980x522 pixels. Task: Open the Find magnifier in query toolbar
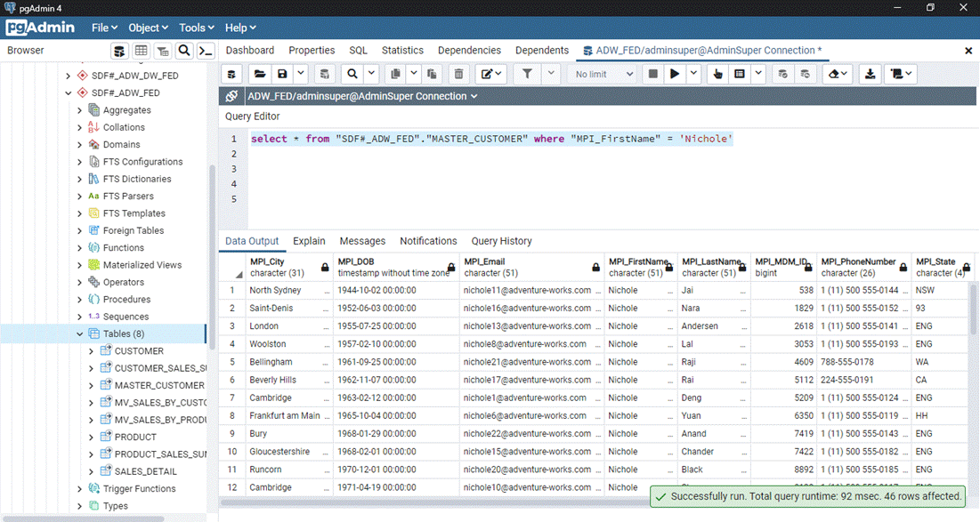(352, 74)
